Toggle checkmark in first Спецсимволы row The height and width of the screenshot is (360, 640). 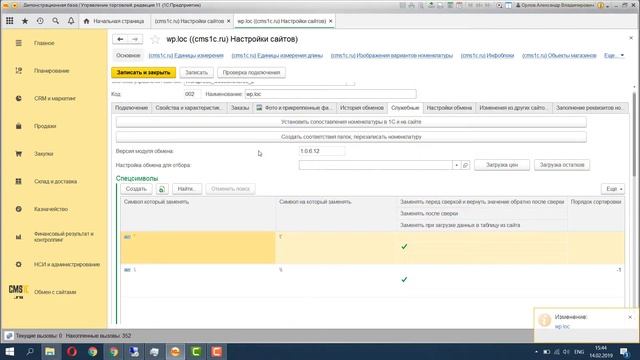point(404,247)
